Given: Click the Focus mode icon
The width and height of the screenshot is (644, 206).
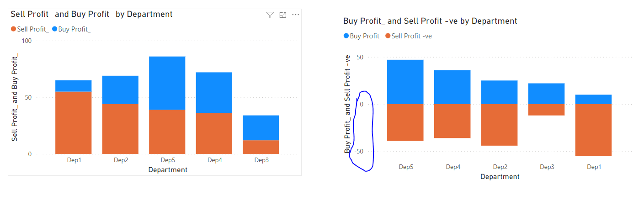Looking at the screenshot, I should tap(283, 15).
